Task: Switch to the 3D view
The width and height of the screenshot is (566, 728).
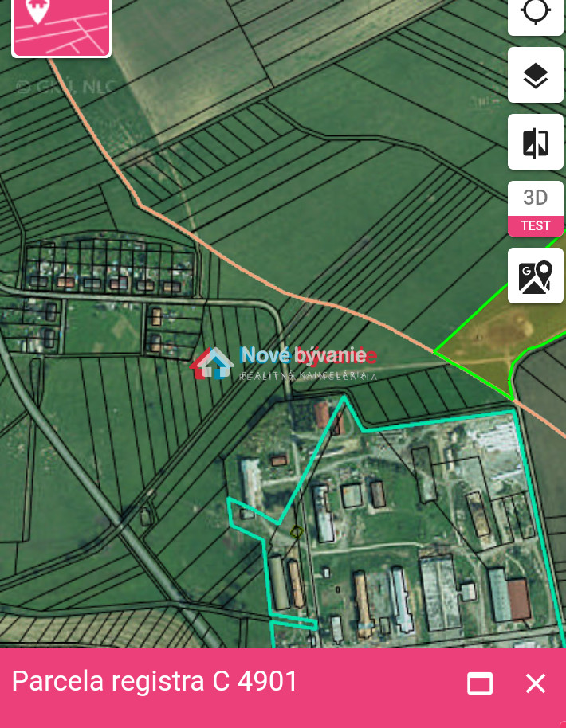Action: pyautogui.click(x=536, y=198)
